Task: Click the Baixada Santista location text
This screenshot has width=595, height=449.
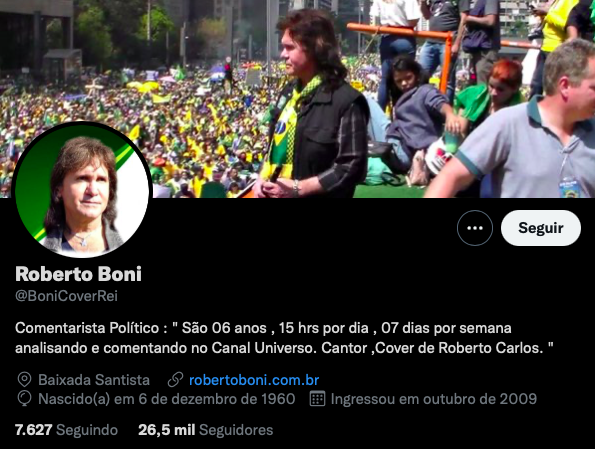Action: click(94, 380)
